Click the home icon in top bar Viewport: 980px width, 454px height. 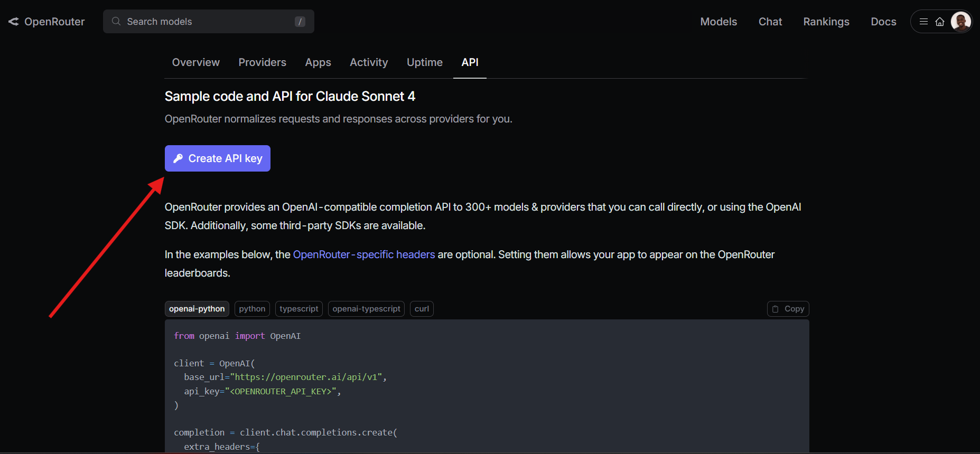pyautogui.click(x=940, y=22)
